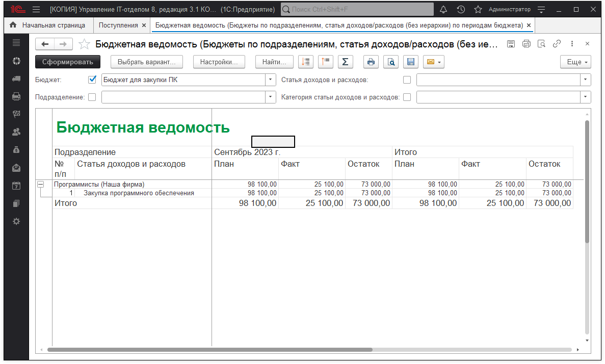
Task: Click the print report icon
Action: [x=371, y=62]
